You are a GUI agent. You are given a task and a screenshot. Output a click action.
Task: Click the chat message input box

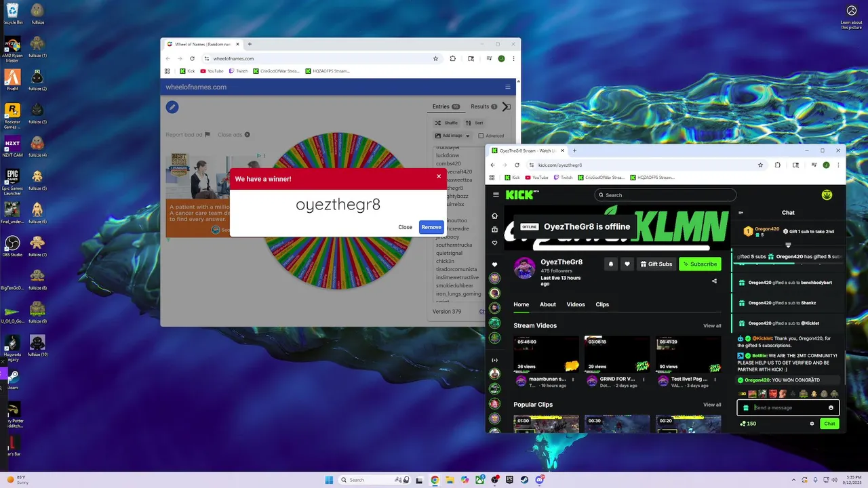point(788,407)
